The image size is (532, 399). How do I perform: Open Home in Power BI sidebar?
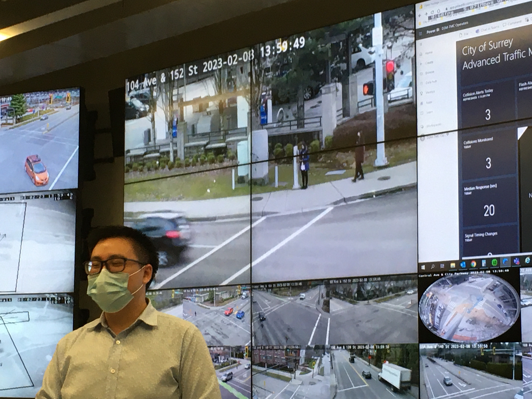[x=428, y=53]
